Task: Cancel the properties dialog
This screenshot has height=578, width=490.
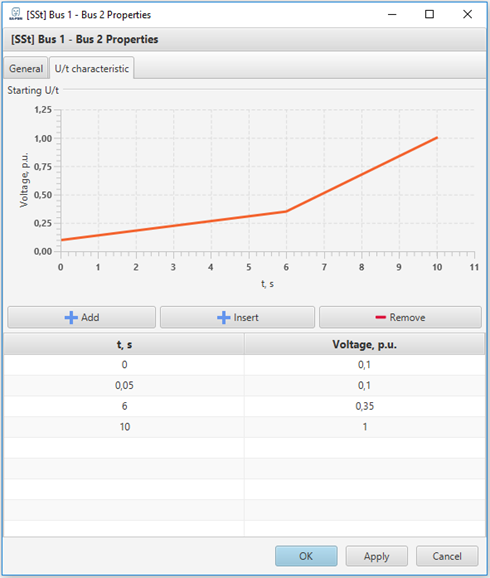Action: pyautogui.click(x=447, y=556)
